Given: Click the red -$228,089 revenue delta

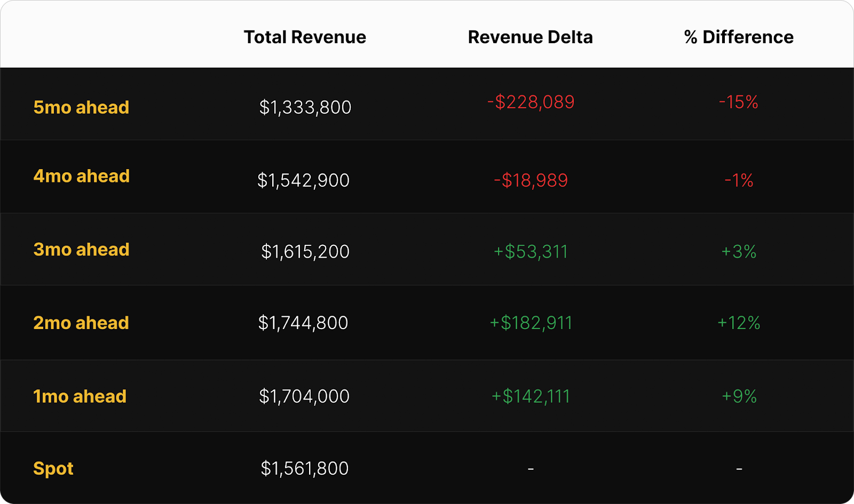Looking at the screenshot, I should pyautogui.click(x=531, y=102).
